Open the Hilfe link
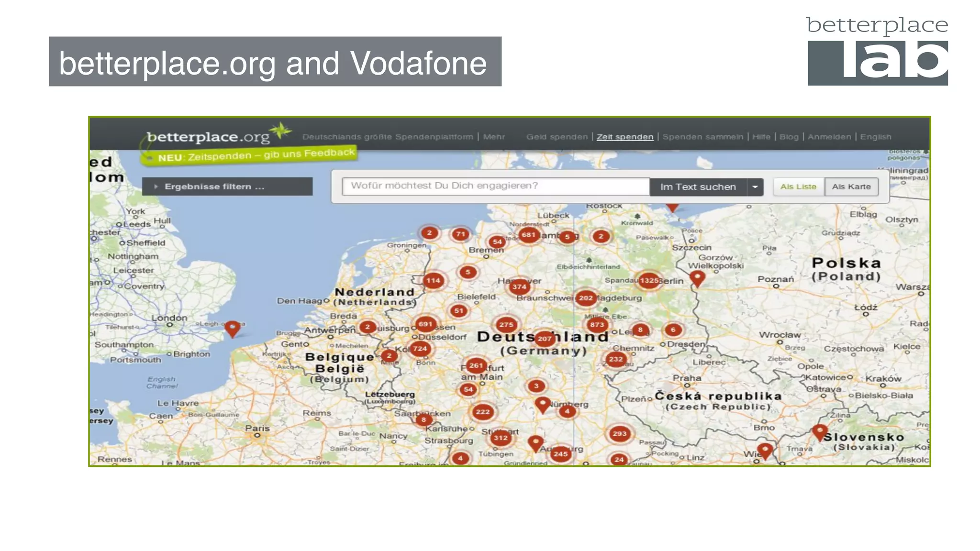980x551 pixels. pos(761,137)
